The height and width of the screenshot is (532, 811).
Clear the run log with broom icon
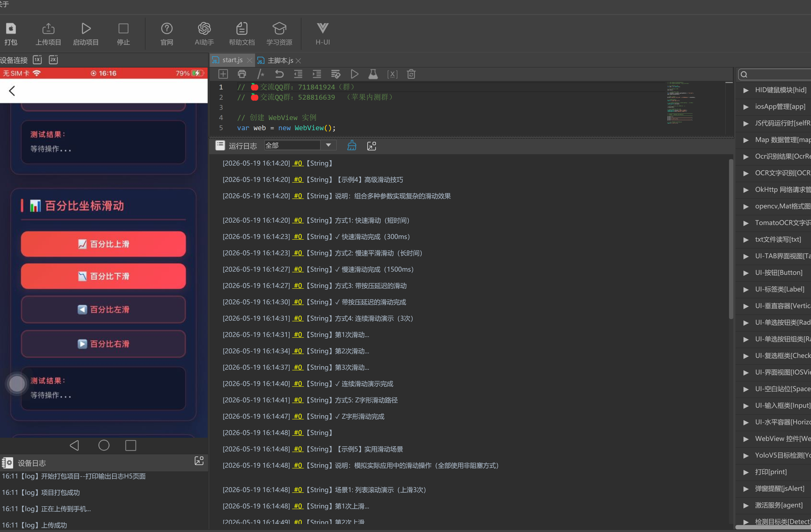coord(352,145)
